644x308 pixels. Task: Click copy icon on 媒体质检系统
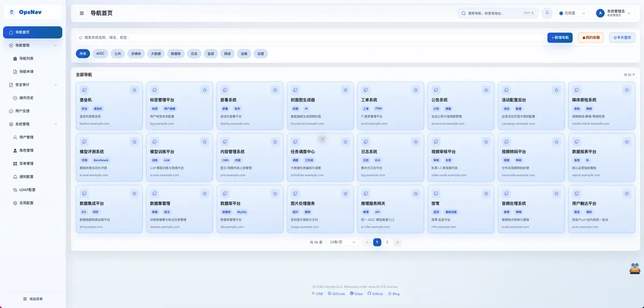click(x=576, y=90)
